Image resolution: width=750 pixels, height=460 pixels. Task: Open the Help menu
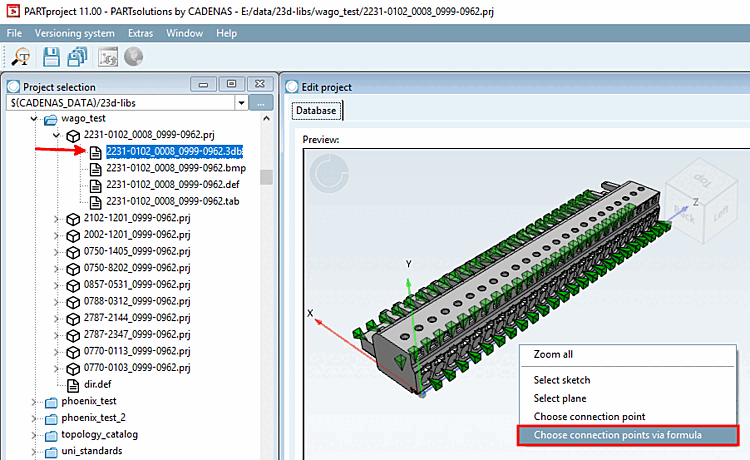226,33
